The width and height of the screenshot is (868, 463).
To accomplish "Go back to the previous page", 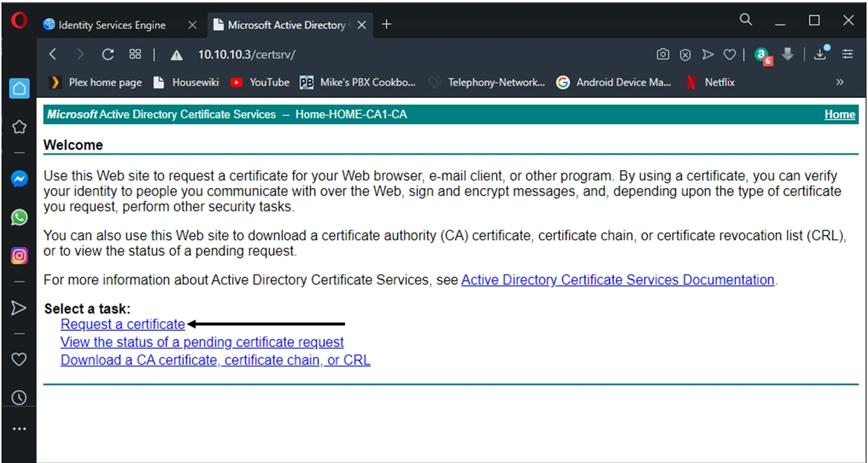I will click(x=53, y=54).
